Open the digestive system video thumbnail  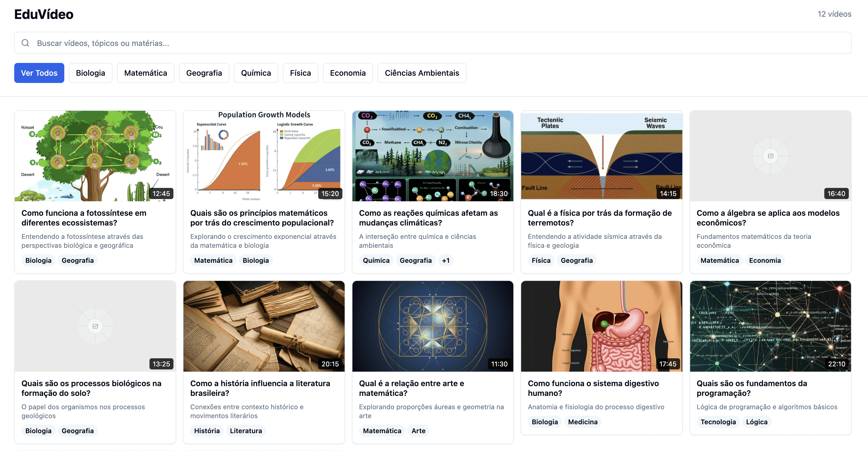coord(602,326)
